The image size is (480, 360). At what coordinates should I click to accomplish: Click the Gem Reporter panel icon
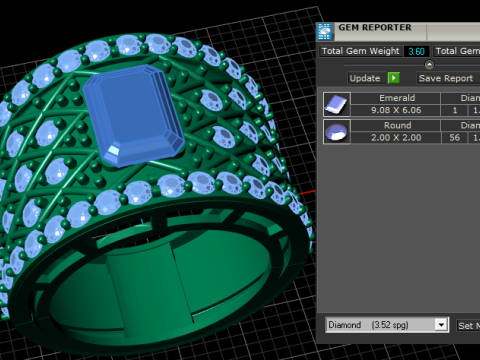pyautogui.click(x=324, y=32)
